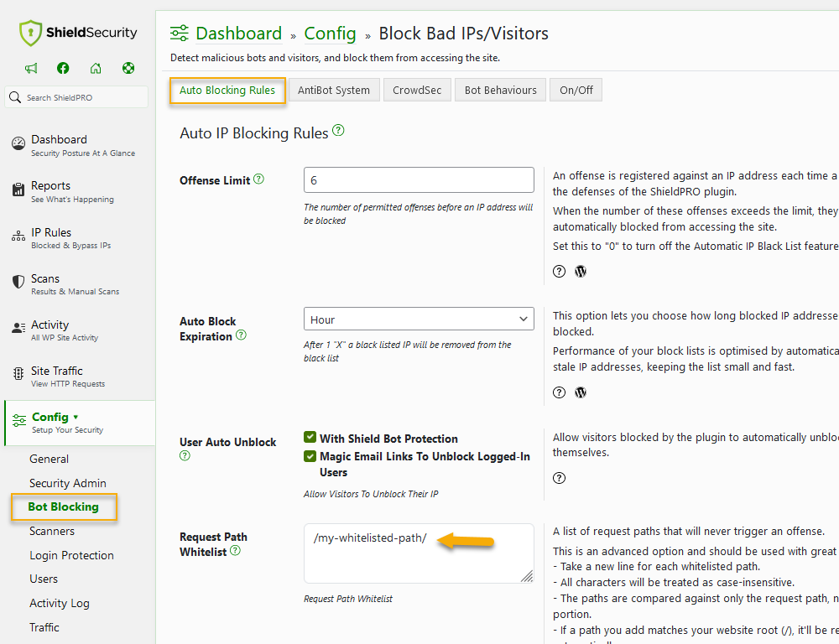This screenshot has width=839, height=644.
Task: Open Scanners config submenu item
Action: 52,531
